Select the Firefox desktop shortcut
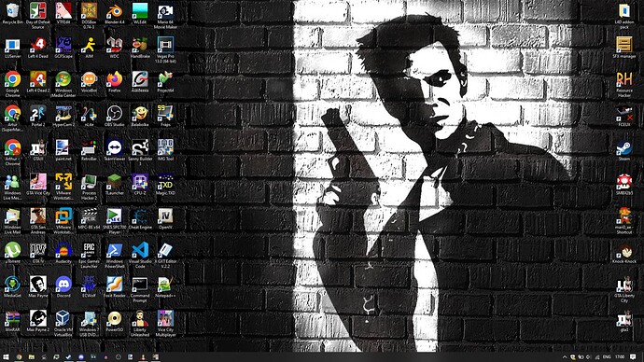Screen dimensions: 644x362 pos(114,82)
